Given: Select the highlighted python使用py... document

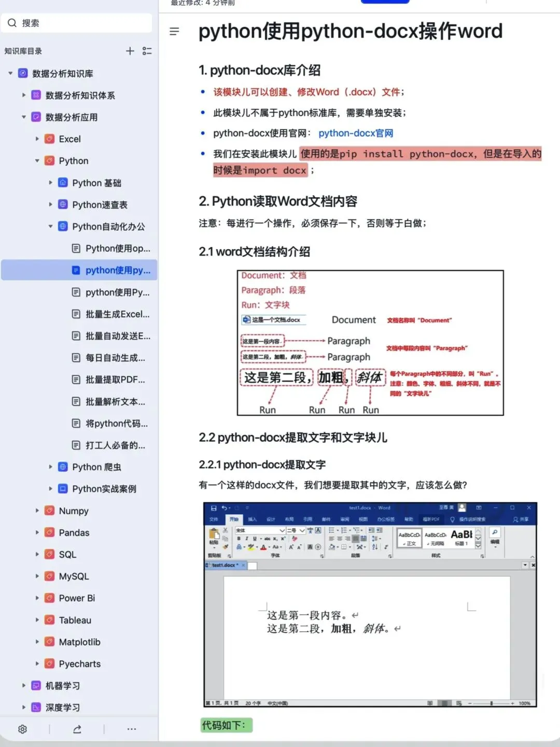Looking at the screenshot, I should coord(79,270).
